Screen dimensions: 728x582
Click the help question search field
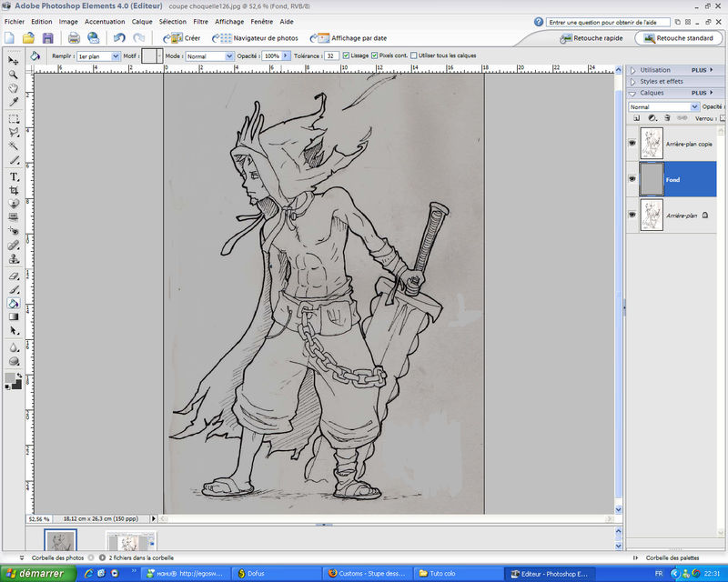tap(608, 22)
